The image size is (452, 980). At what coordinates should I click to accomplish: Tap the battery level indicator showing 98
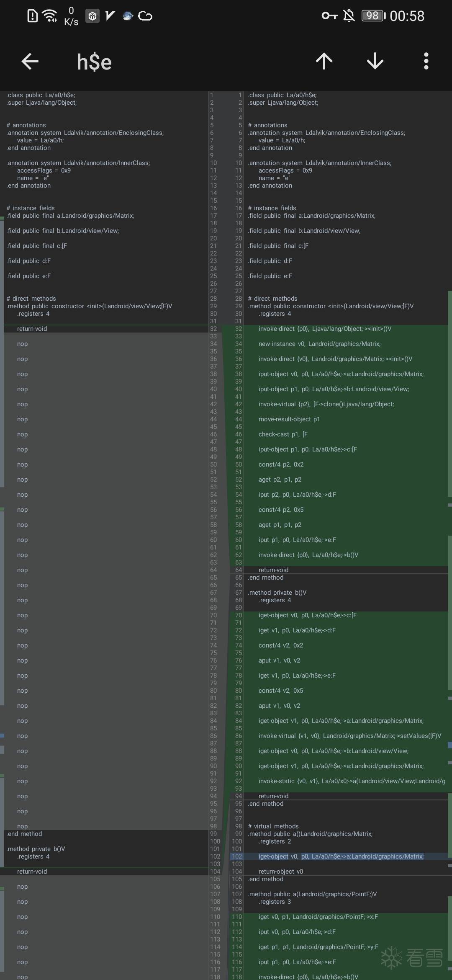coord(373,16)
